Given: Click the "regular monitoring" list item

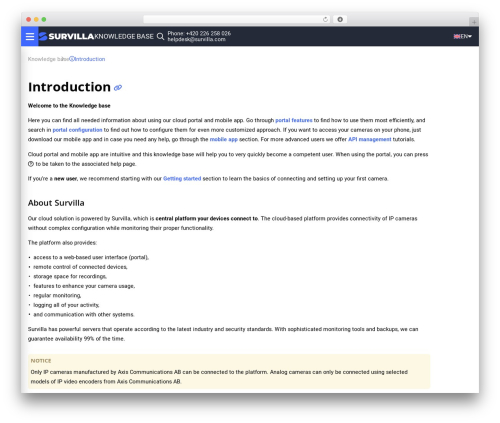Looking at the screenshot, I should (x=57, y=295).
